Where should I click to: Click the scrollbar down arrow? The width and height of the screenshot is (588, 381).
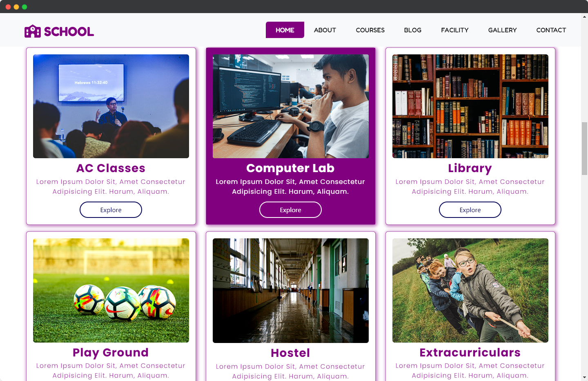point(584,377)
